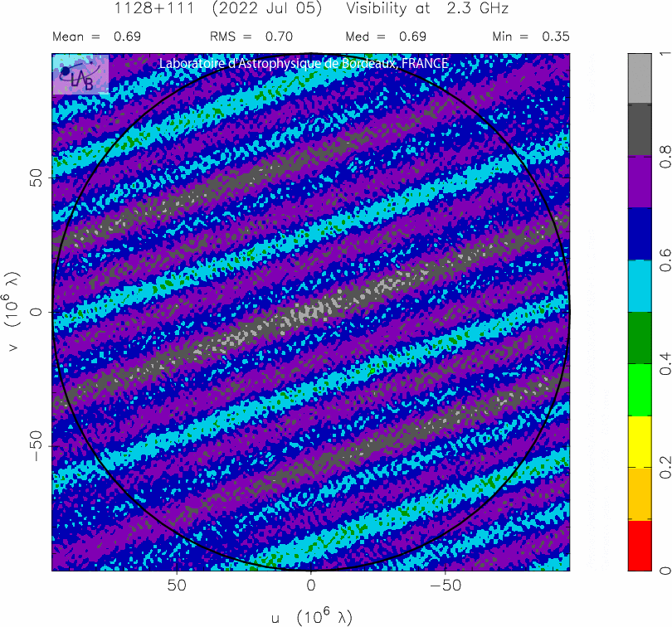Choose the yellow colorbar segment
672x627 pixels.
point(640,441)
